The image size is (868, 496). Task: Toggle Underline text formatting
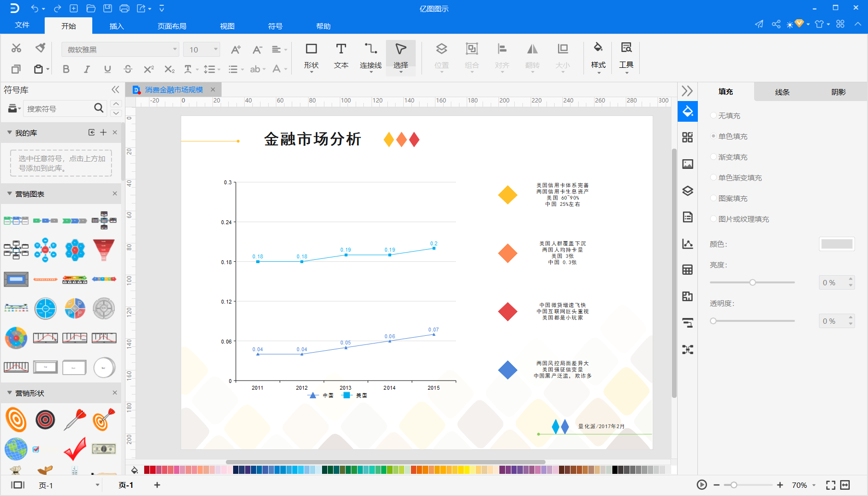click(x=108, y=69)
